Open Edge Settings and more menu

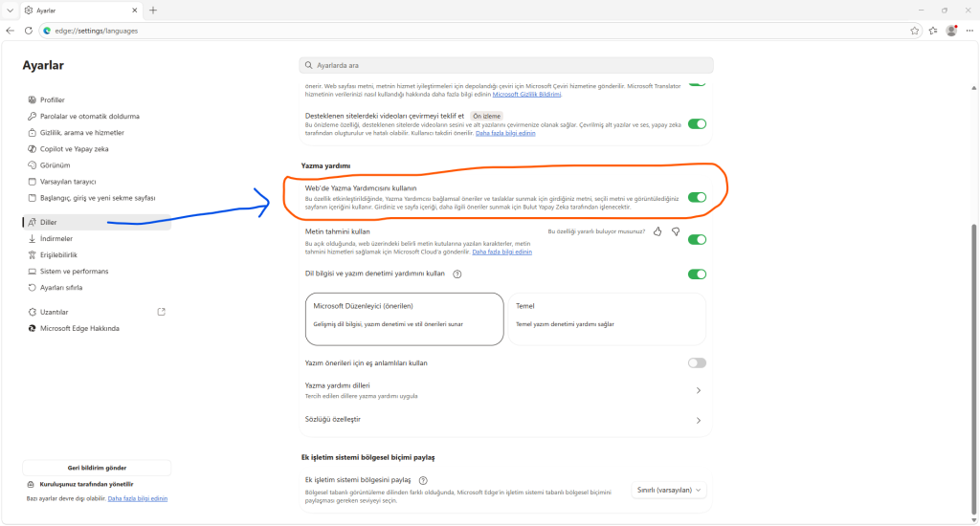[969, 31]
